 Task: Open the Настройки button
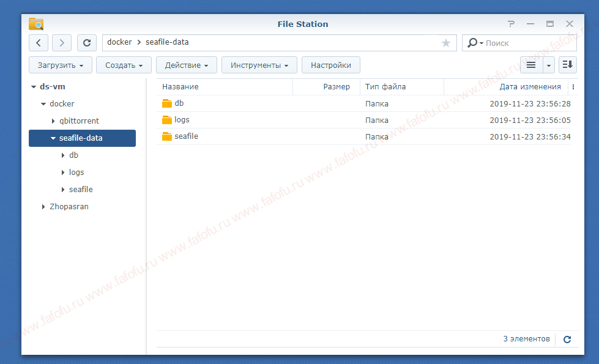pyautogui.click(x=331, y=65)
